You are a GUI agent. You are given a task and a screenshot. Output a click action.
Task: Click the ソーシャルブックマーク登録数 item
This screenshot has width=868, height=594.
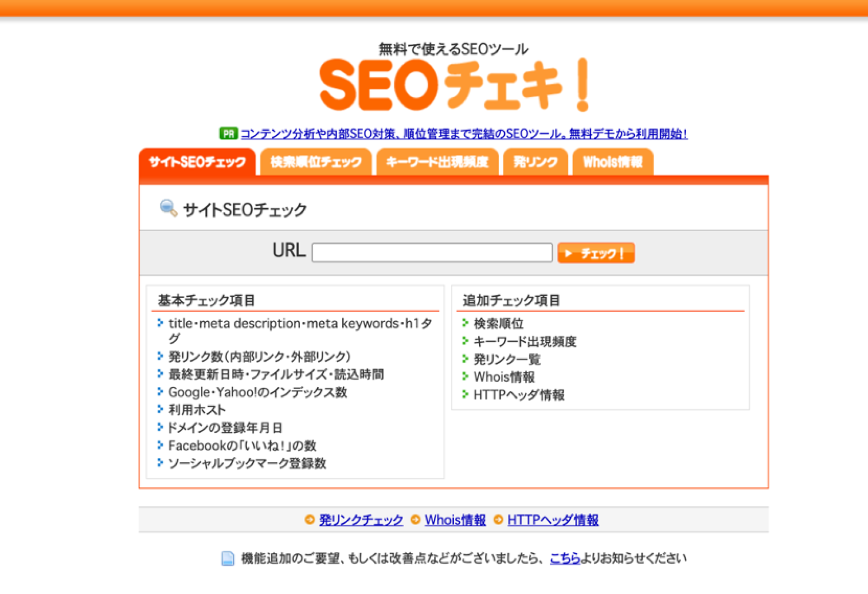[247, 463]
